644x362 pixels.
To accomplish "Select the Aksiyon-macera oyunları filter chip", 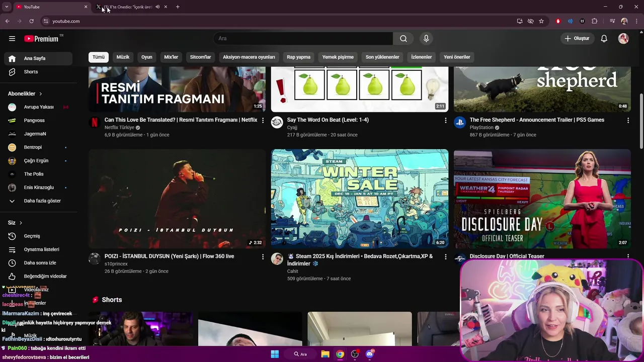I will coord(249,57).
